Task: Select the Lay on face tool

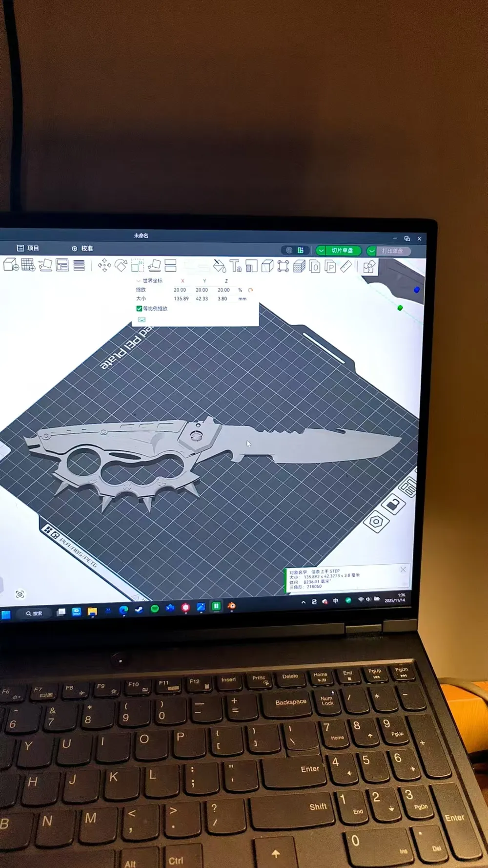Action: click(154, 265)
